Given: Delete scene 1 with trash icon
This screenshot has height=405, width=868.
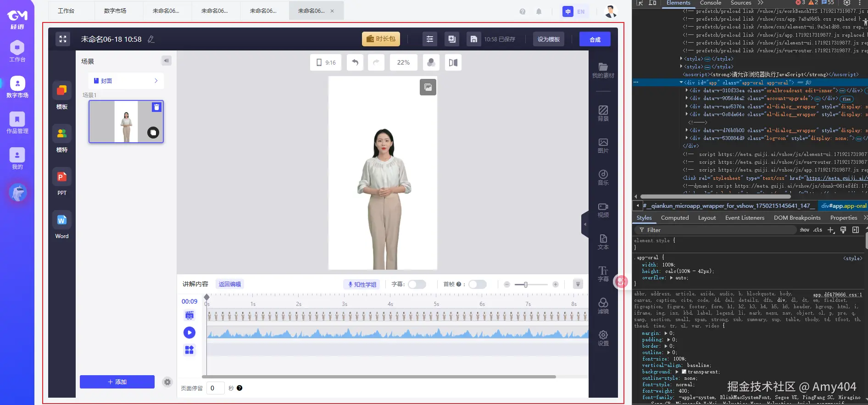Looking at the screenshot, I should [156, 107].
